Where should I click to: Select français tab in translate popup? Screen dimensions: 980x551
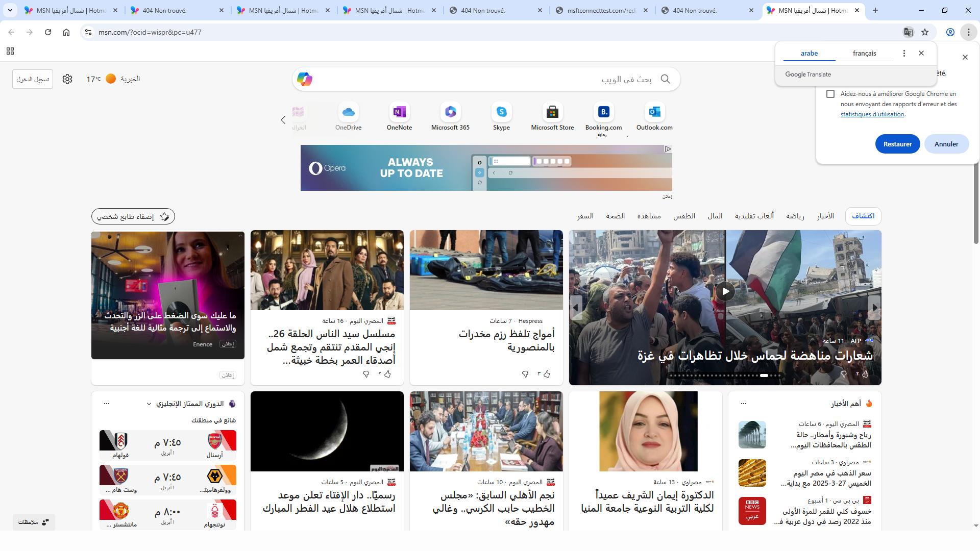click(864, 53)
